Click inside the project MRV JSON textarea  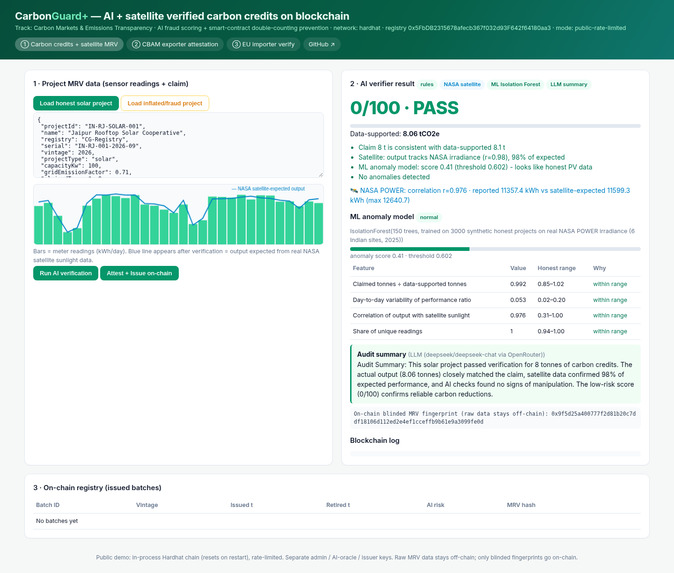[178, 145]
